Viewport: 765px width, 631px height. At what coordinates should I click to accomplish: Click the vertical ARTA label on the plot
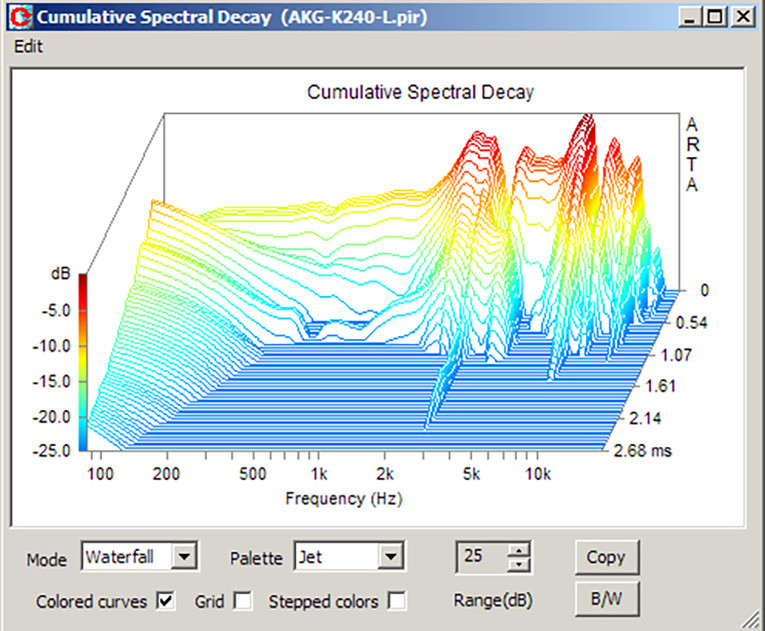point(691,154)
